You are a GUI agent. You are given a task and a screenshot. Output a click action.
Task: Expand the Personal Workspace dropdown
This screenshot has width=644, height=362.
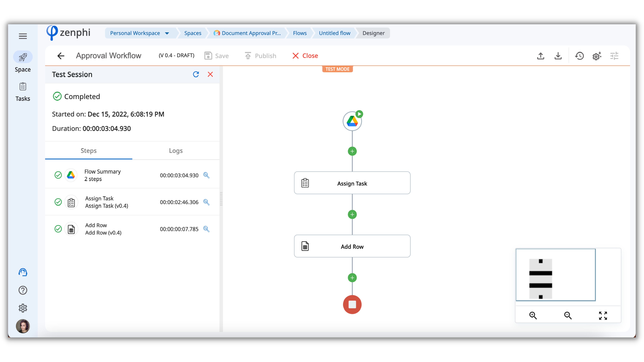click(167, 33)
